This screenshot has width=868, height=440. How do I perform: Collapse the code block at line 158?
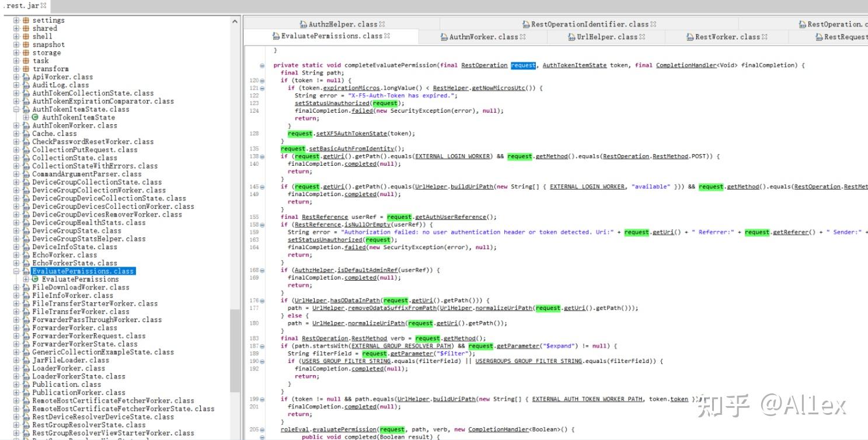click(x=262, y=225)
